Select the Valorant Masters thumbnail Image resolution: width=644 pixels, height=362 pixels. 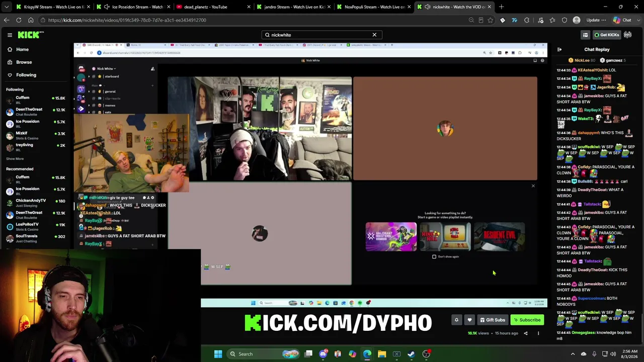(391, 236)
